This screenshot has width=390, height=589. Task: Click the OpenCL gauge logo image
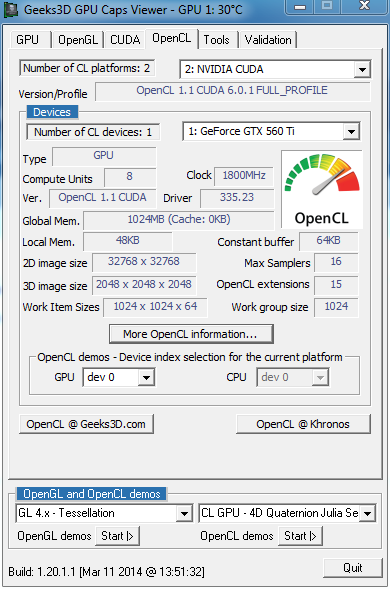point(322,189)
